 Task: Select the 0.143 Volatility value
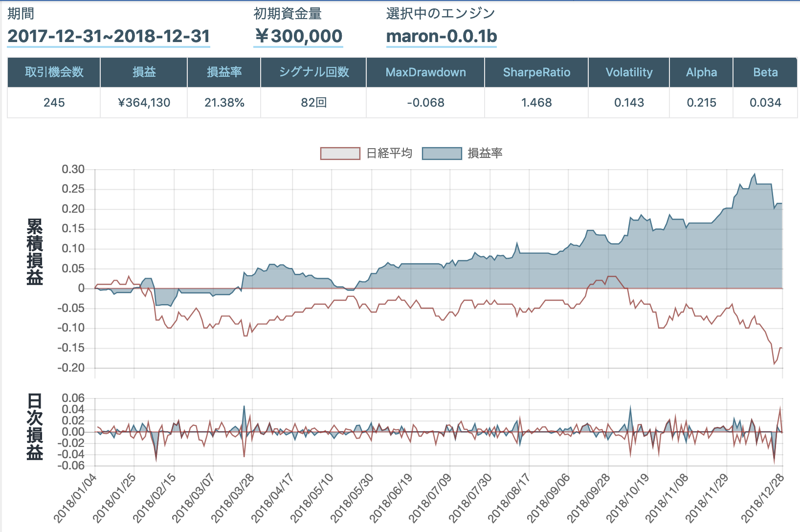click(629, 103)
